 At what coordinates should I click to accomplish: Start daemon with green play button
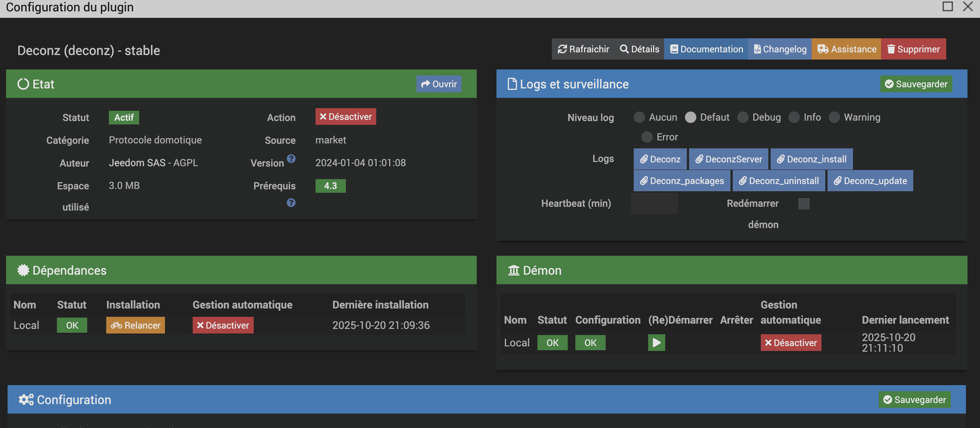pyautogui.click(x=656, y=342)
